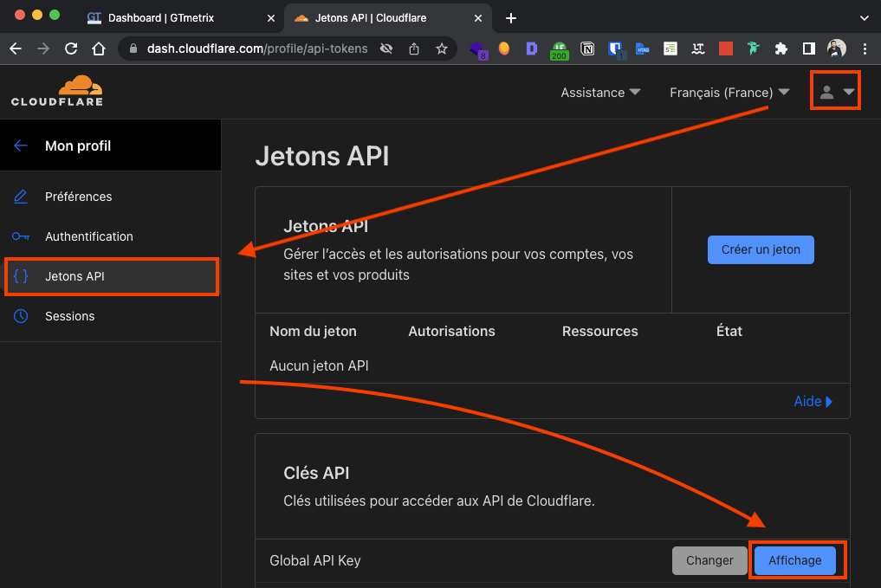Open the white document extension with green lines
This screenshot has width=881, height=588.
click(670, 48)
